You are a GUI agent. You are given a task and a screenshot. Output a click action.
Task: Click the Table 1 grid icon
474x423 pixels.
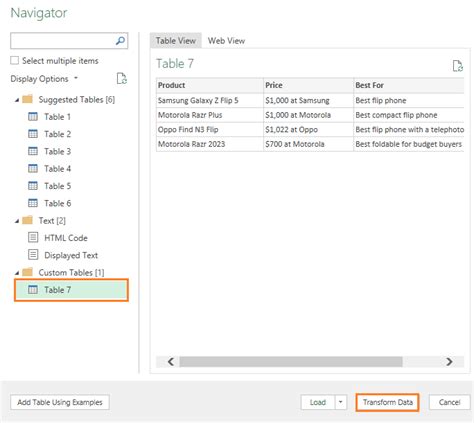click(x=33, y=117)
